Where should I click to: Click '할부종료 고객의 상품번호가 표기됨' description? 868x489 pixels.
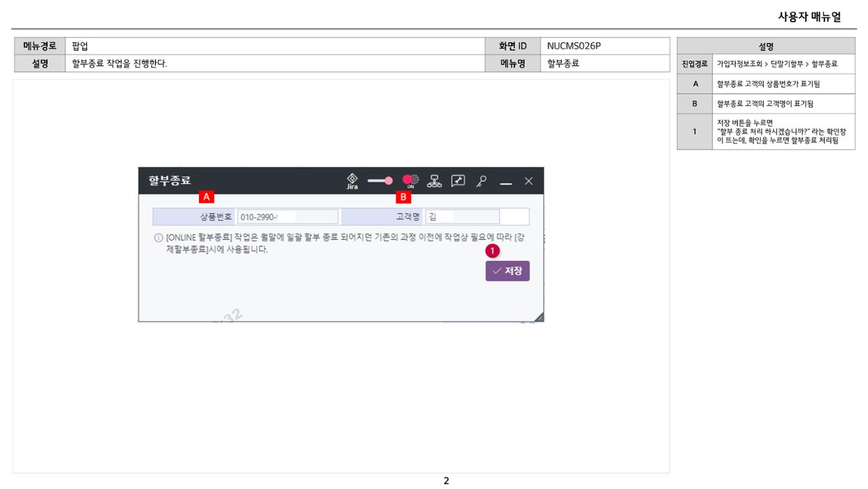click(x=768, y=84)
